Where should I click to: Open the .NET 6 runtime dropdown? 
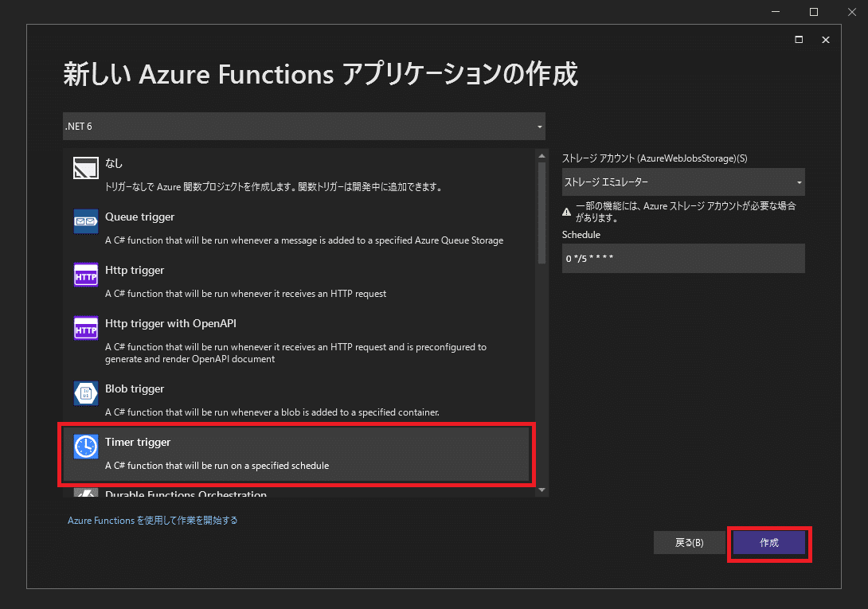pyautogui.click(x=304, y=127)
